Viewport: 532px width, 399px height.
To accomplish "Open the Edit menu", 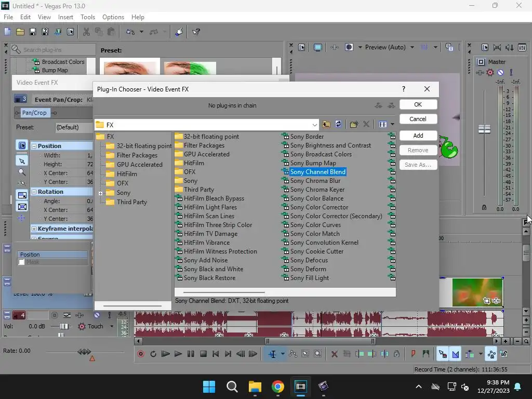I will 25,17.
